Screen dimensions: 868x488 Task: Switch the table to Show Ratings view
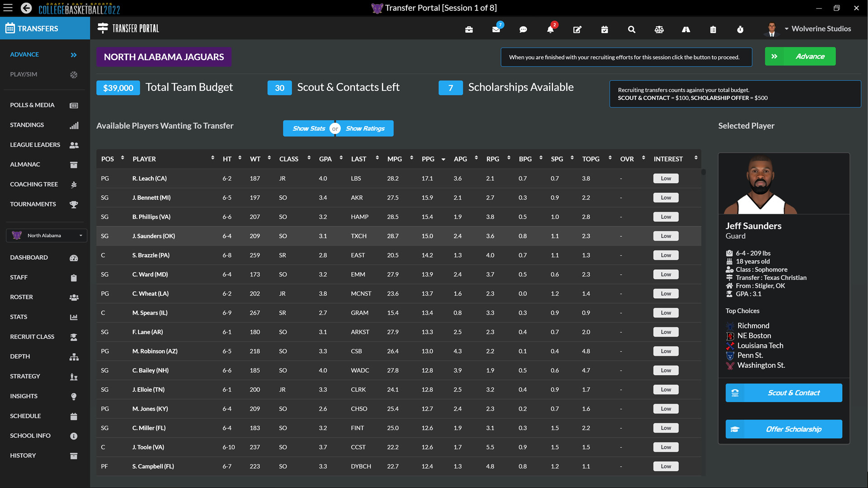(365, 128)
